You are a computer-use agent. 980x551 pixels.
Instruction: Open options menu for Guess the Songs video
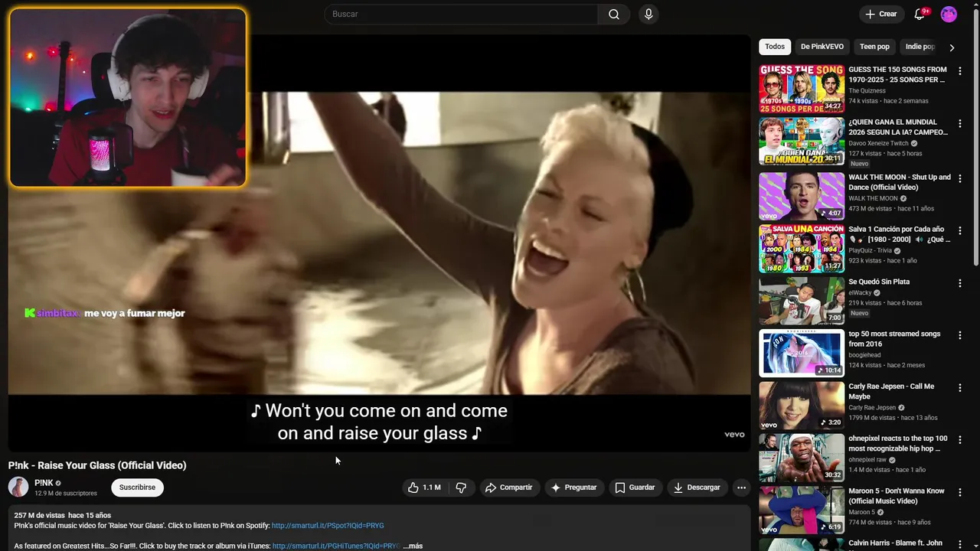(960, 71)
